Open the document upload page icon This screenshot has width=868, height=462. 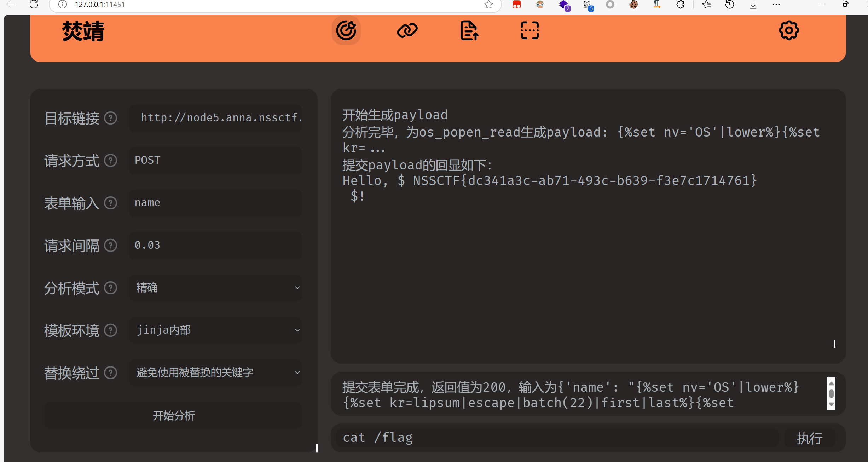click(469, 30)
